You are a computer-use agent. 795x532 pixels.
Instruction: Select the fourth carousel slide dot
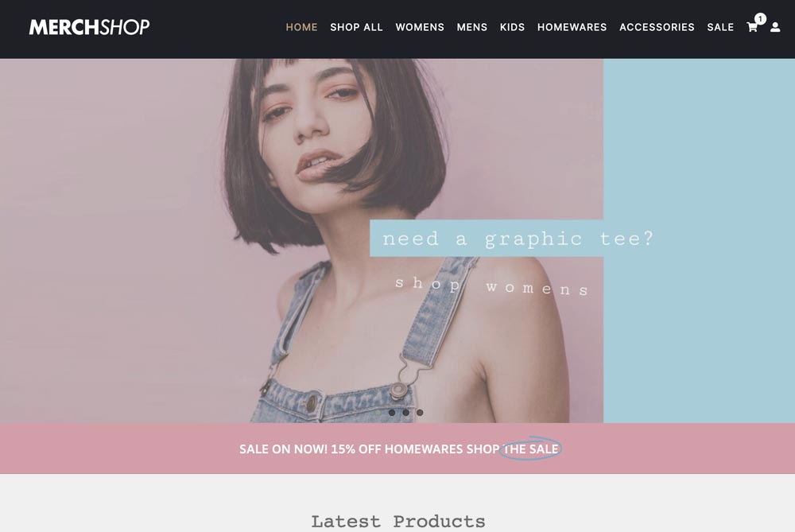pyautogui.click(x=420, y=412)
